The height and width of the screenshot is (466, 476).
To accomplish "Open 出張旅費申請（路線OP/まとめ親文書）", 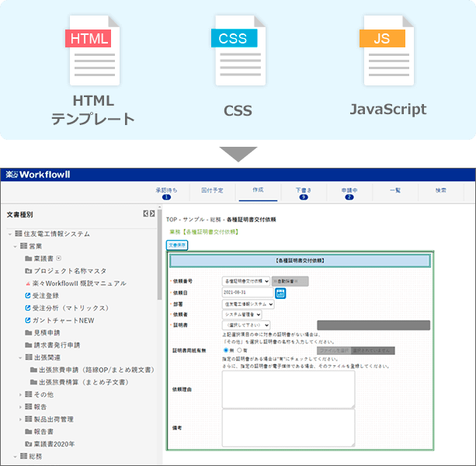I will pyautogui.click(x=96, y=370).
